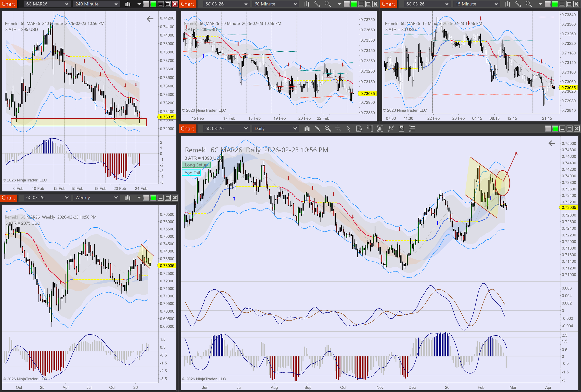Open drawing tools pencil on Daily chart
This screenshot has width=581, height=392.
317,129
